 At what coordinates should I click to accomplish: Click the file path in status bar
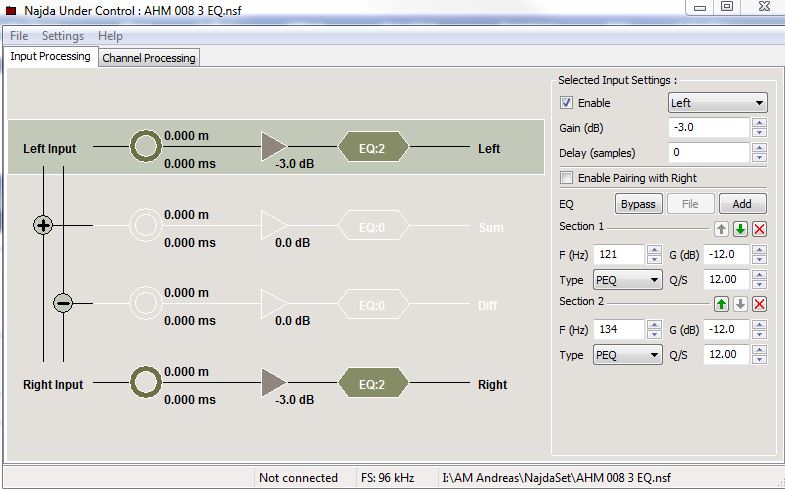(556, 477)
